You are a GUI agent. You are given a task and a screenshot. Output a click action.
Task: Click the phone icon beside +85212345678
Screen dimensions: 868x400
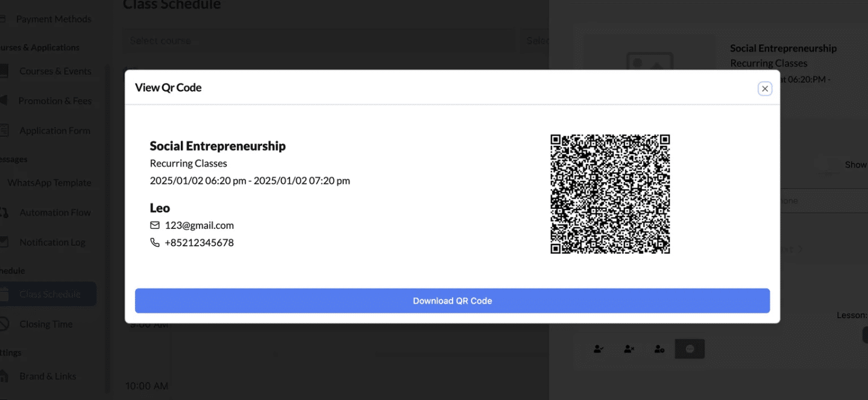point(155,243)
